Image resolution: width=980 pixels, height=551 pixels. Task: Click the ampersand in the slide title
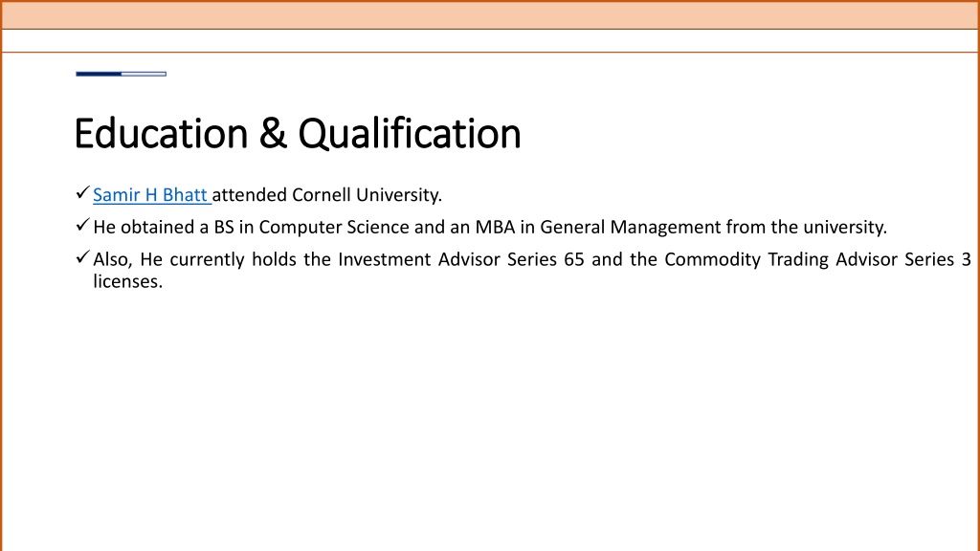[x=273, y=133]
